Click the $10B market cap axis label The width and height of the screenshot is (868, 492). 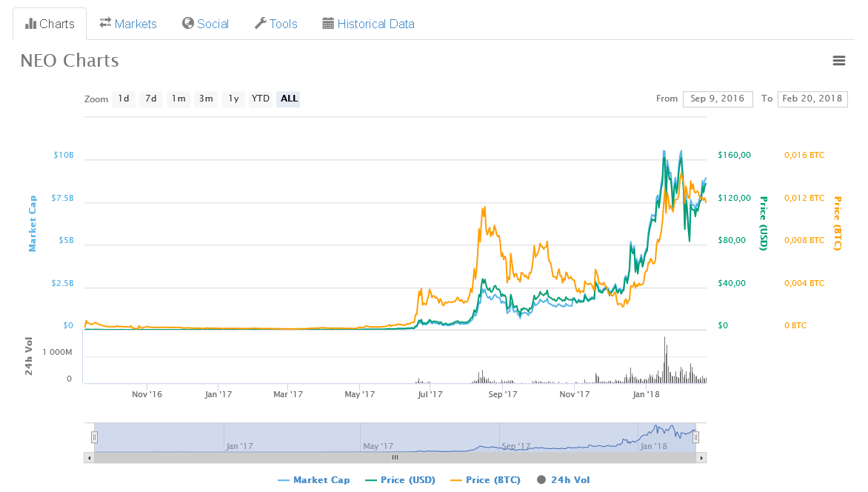[x=64, y=155]
